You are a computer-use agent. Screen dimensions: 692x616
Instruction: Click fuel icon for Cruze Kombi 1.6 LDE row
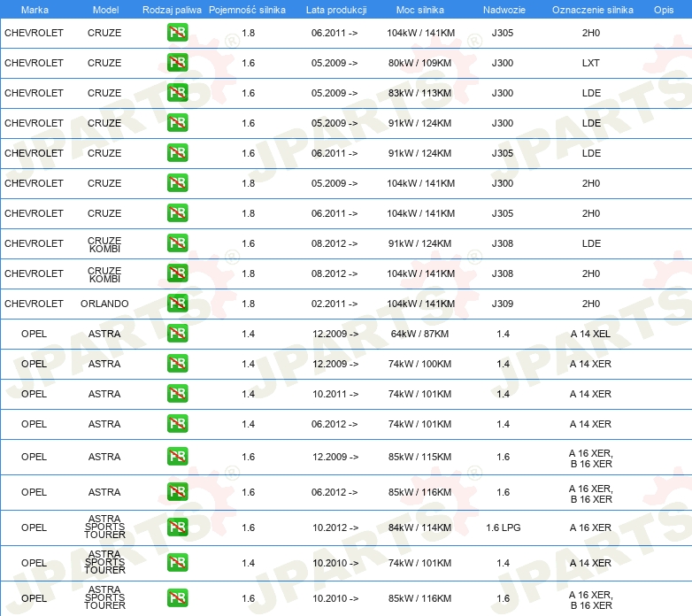click(x=177, y=243)
